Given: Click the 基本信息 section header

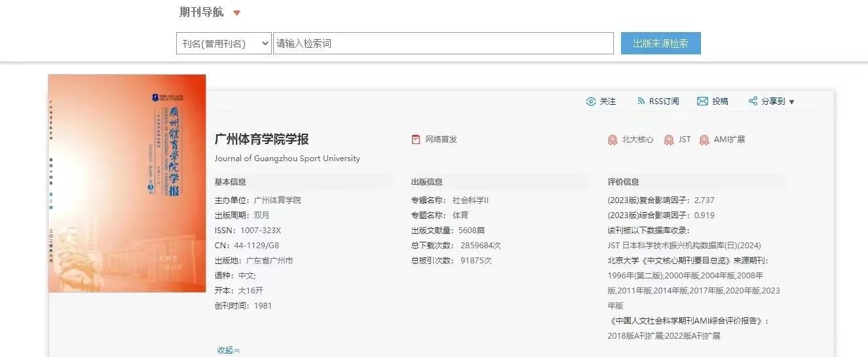Looking at the screenshot, I should point(230,182).
